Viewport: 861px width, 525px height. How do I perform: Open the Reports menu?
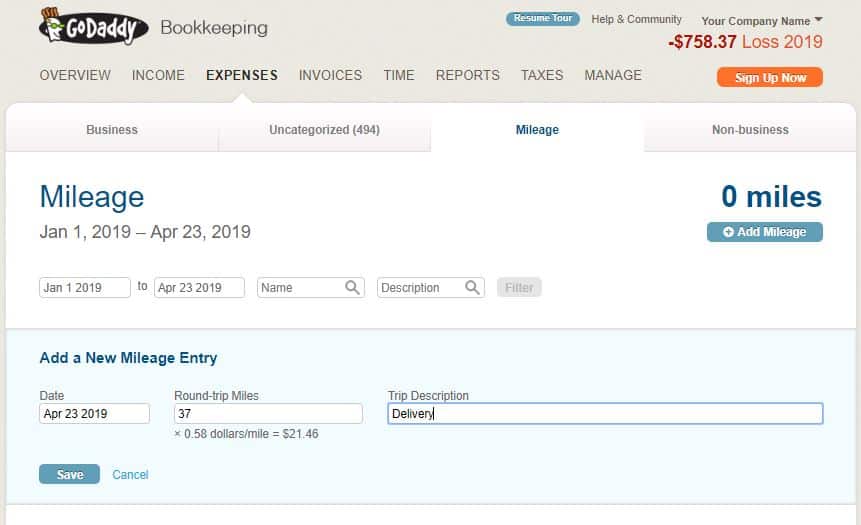468,75
